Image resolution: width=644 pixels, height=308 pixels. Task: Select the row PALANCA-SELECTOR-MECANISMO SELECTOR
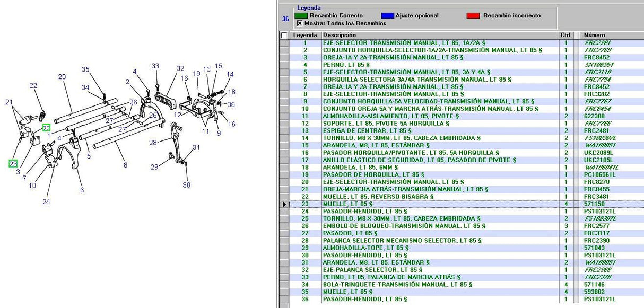(x=402, y=241)
